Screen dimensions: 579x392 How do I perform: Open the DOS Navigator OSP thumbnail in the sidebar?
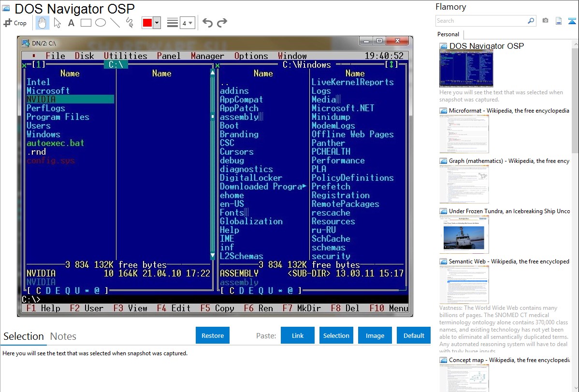466,69
